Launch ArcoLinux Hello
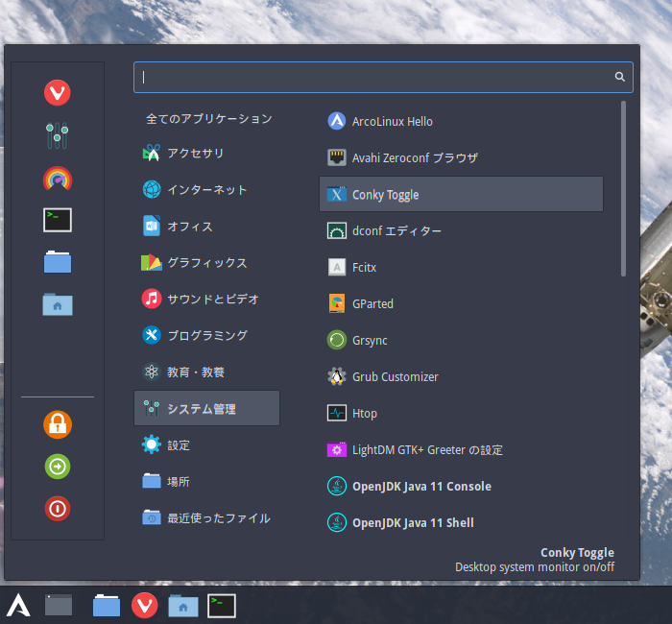 [461, 121]
